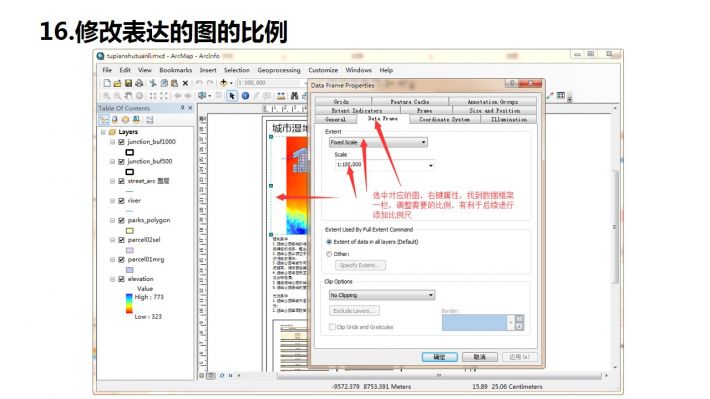
Task: Toggle the parks_polygon layer visibility checkbox
Action: point(121,220)
